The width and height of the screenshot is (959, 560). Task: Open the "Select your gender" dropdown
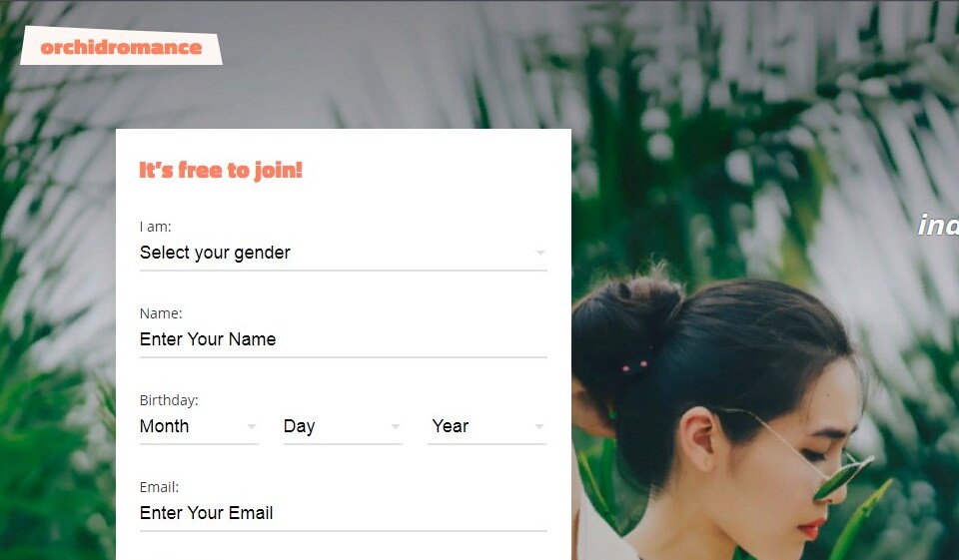click(343, 253)
